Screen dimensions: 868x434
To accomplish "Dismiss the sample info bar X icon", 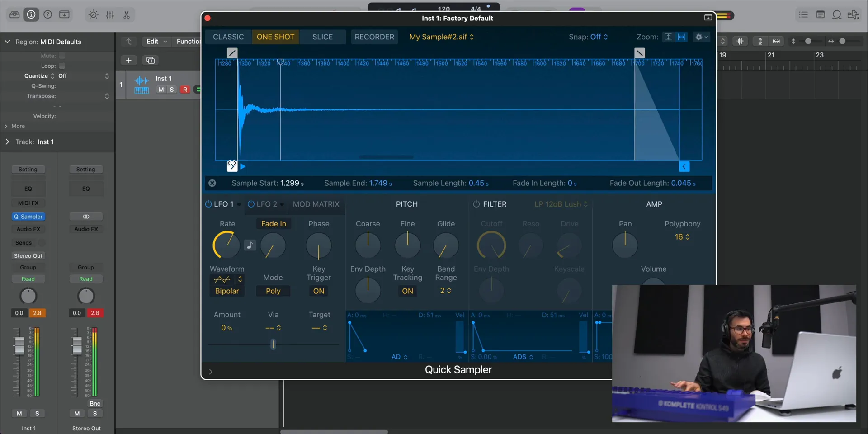I will (212, 183).
